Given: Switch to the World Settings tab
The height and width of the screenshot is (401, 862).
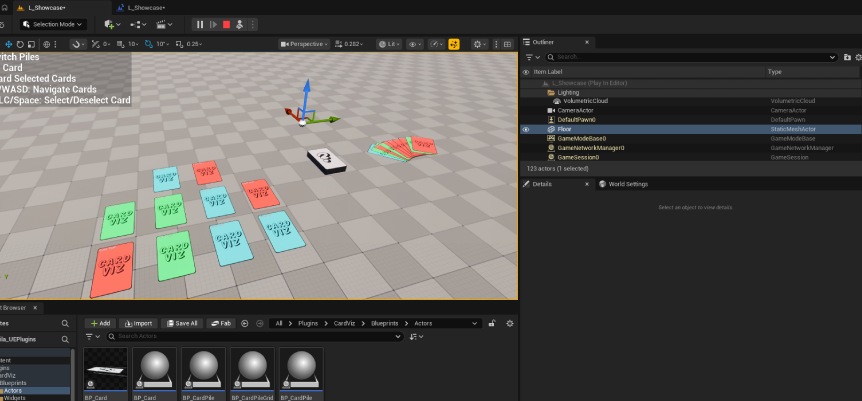Looking at the screenshot, I should pyautogui.click(x=624, y=184).
